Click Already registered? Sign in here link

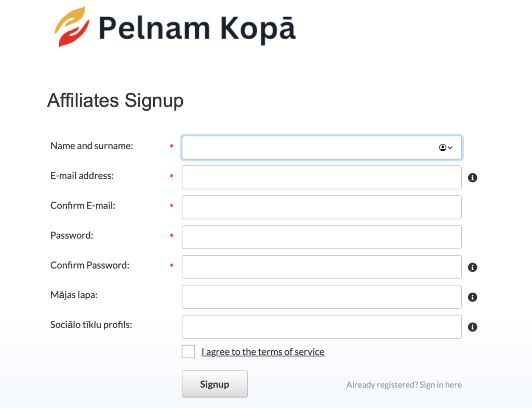[x=404, y=385]
